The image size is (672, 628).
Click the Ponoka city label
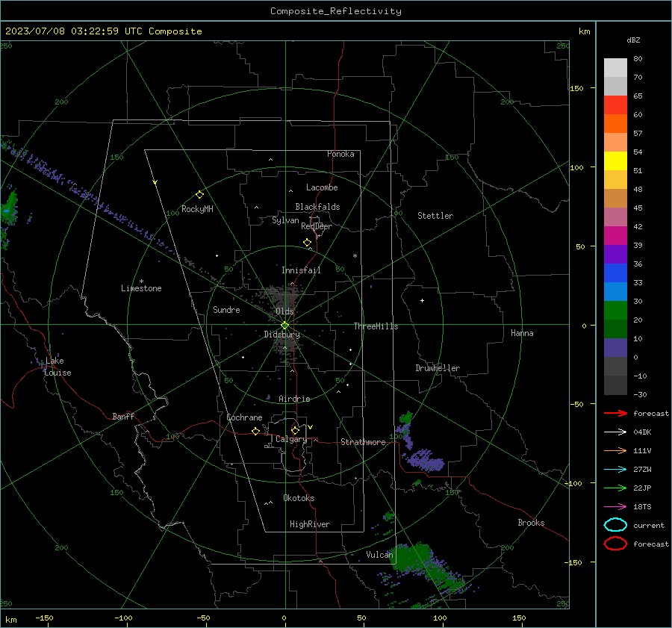pyautogui.click(x=340, y=154)
